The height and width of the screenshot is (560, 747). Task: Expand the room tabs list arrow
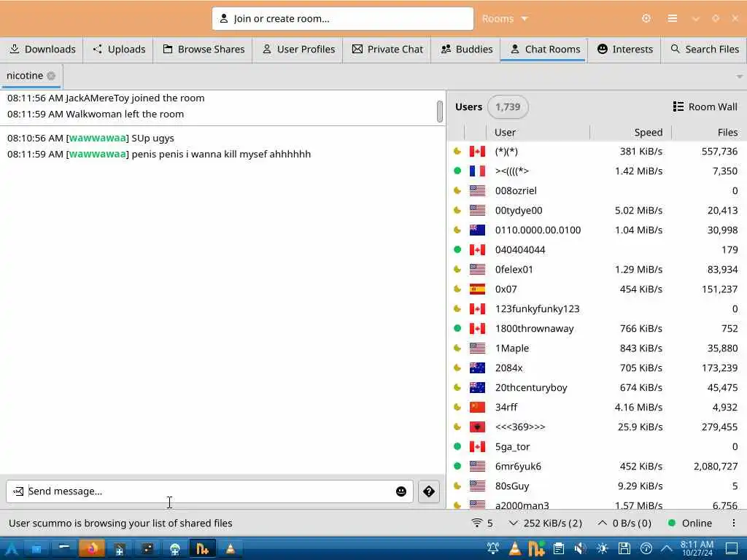pyautogui.click(x=739, y=76)
